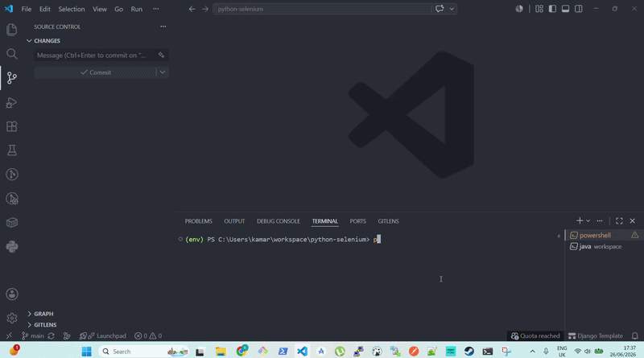644x358 pixels.
Task: Open the Accounts menu icon
Action: 12,294
